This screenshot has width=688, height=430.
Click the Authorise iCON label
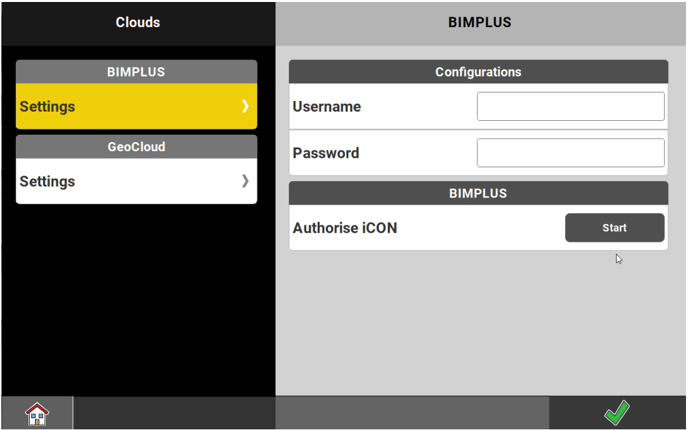(345, 228)
